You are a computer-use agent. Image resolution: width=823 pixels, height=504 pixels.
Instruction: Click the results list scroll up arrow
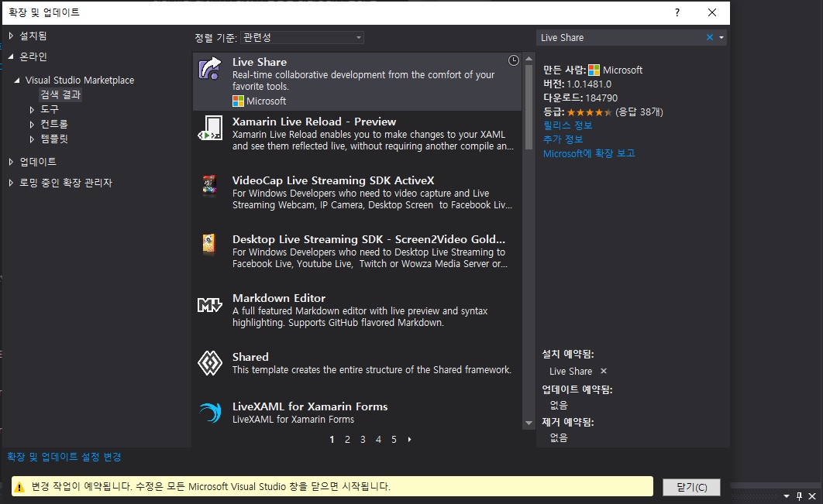(x=529, y=58)
